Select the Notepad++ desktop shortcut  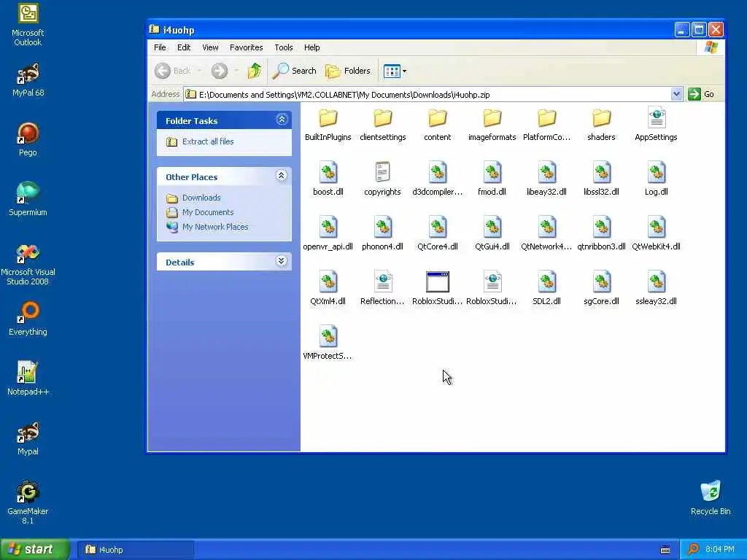click(x=28, y=378)
